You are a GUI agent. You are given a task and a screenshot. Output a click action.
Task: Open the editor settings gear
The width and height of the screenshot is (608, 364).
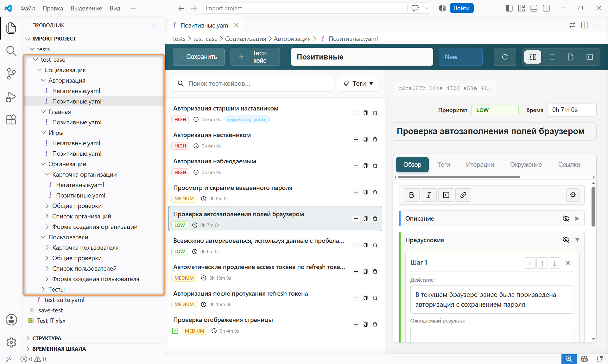tap(573, 195)
